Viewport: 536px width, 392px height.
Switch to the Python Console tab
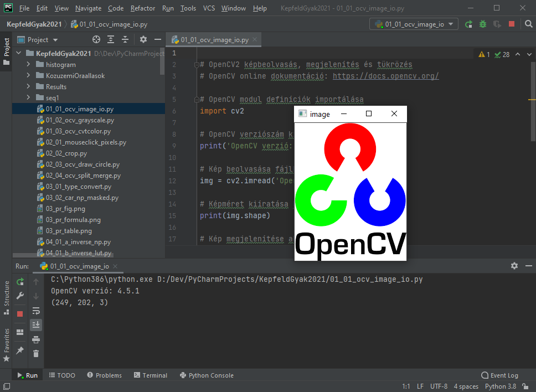[207, 375]
